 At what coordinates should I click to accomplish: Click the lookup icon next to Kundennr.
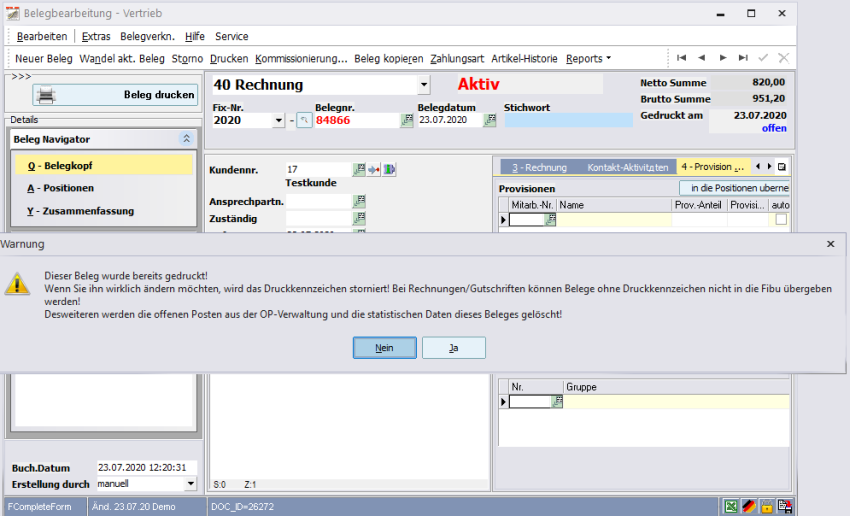[x=359, y=170]
